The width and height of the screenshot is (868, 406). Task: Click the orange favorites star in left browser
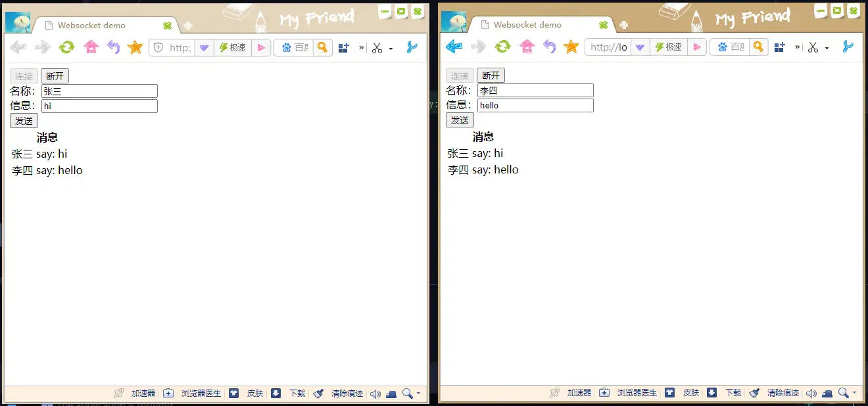[135, 47]
